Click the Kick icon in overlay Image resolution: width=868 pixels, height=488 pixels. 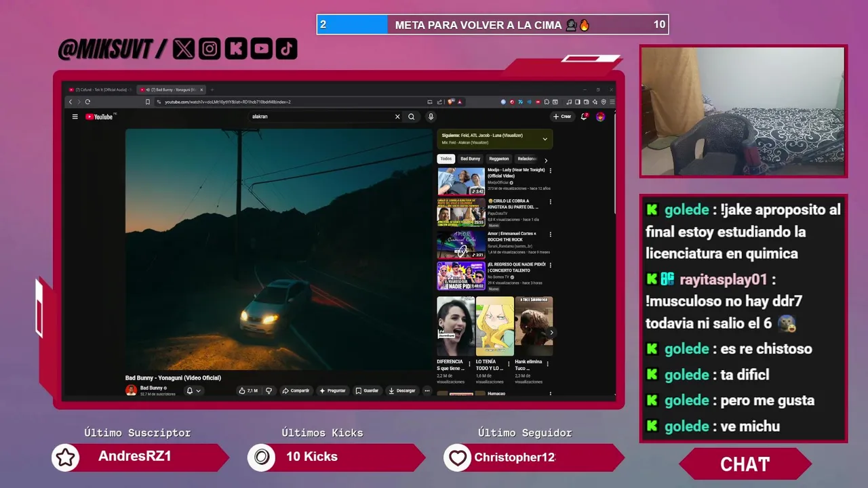pos(235,48)
